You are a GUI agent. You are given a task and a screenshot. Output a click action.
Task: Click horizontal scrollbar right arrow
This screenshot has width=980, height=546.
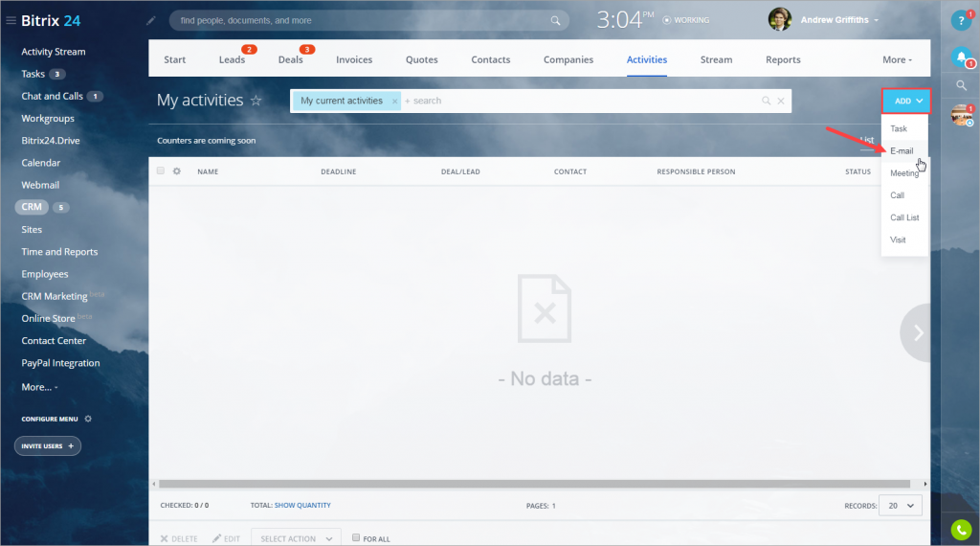point(925,484)
